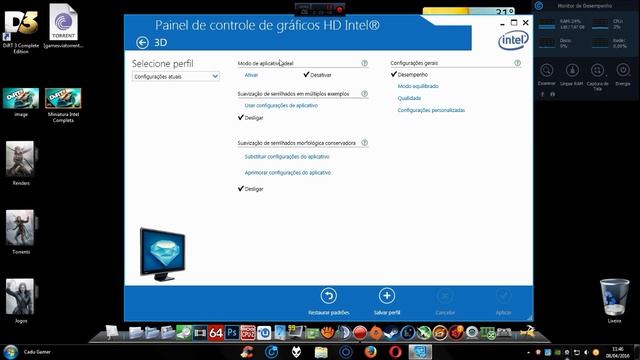Open CPU-Z from the dock
This screenshot has height=360, width=640.
click(248, 333)
